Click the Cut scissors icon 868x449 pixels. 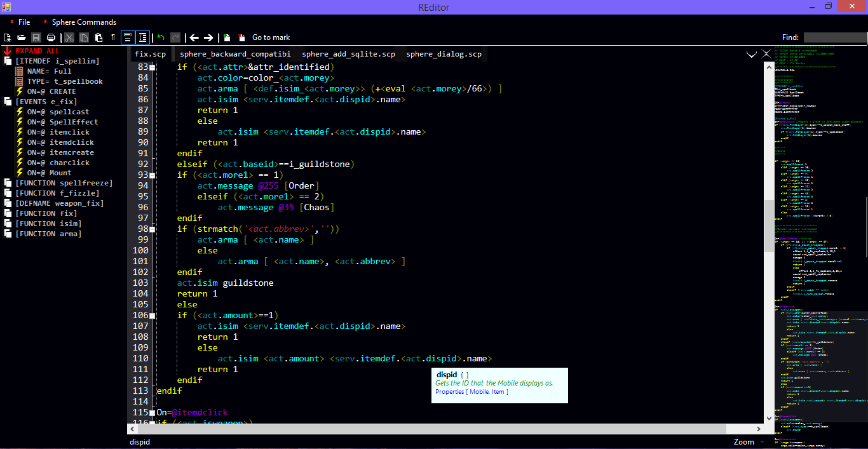coord(69,37)
